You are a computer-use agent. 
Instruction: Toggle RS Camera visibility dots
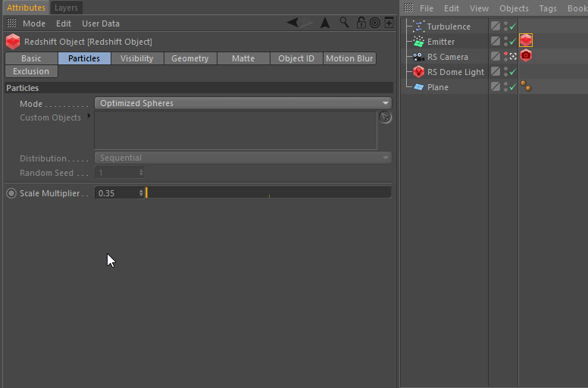pos(505,56)
